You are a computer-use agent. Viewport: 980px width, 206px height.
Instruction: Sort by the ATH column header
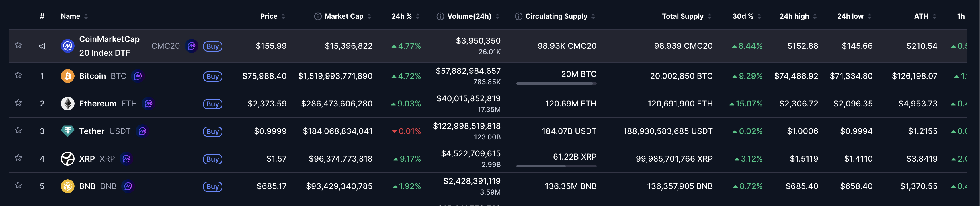coord(921,16)
